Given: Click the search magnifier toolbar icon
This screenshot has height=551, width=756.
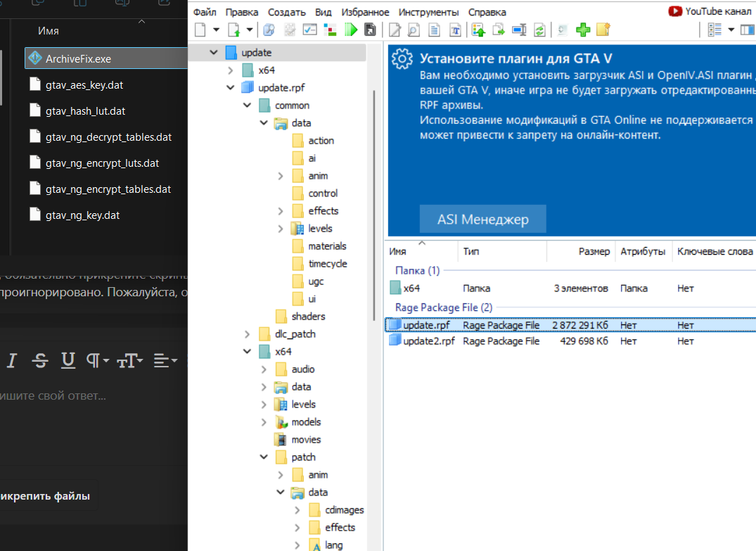Looking at the screenshot, I should click(x=269, y=30).
